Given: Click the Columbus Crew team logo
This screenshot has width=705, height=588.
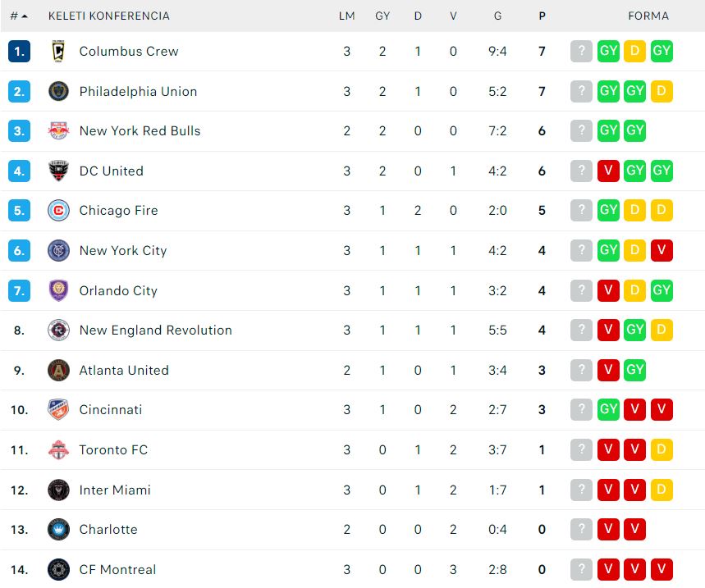Looking at the screenshot, I should coord(58,51).
